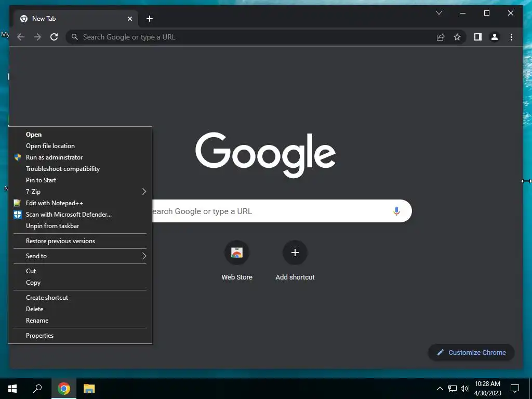Screen dimensions: 532x399
Task: Open File Explorer from the taskbar
Action: click(x=89, y=389)
